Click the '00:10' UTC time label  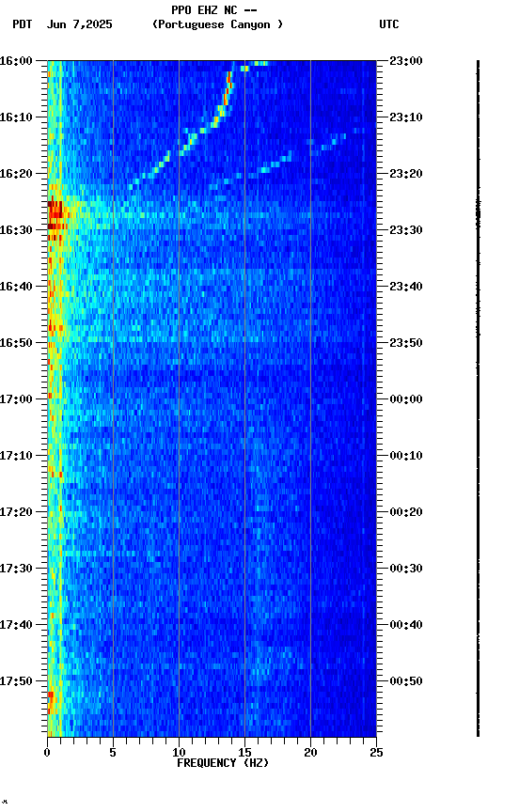coord(406,456)
